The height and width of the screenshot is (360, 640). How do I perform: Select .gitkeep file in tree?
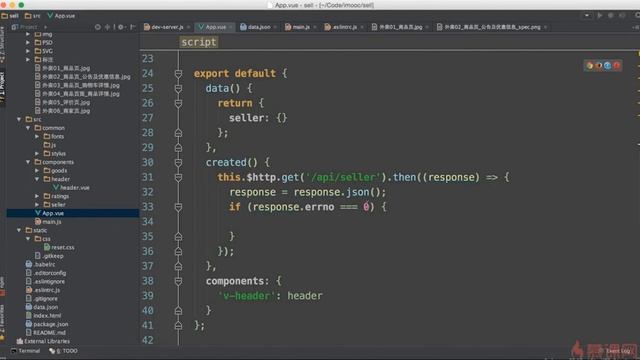49,256
